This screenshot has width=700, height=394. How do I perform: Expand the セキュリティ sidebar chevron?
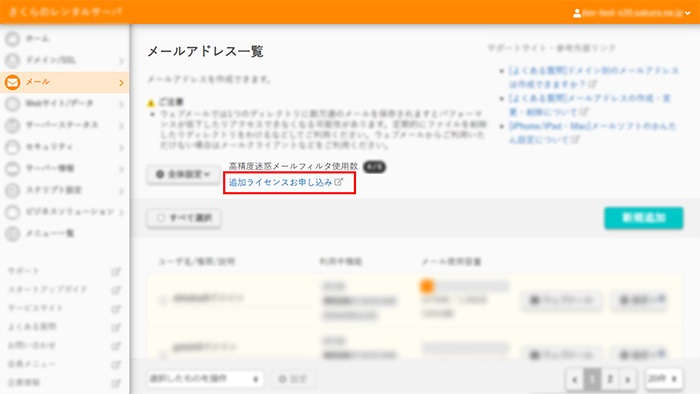(x=121, y=147)
